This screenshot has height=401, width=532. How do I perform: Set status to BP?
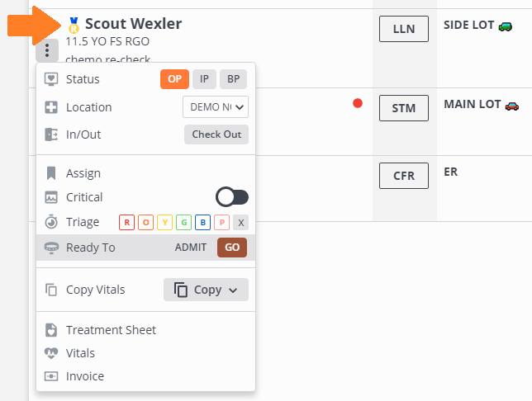point(234,79)
